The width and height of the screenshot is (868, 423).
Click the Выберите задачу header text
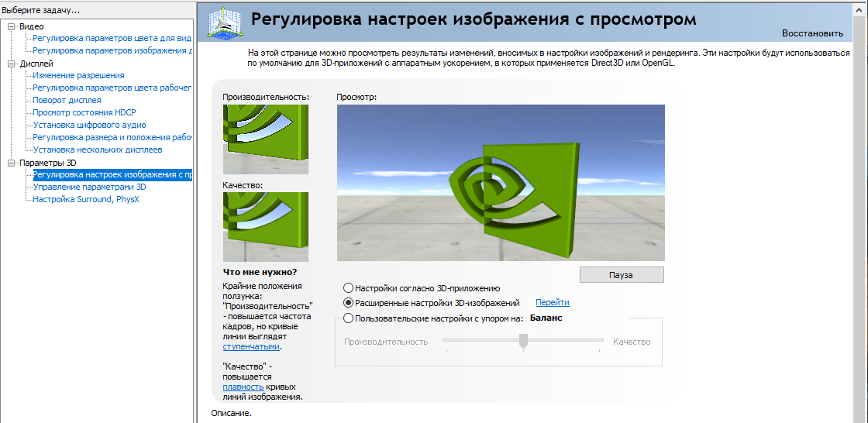(x=41, y=11)
